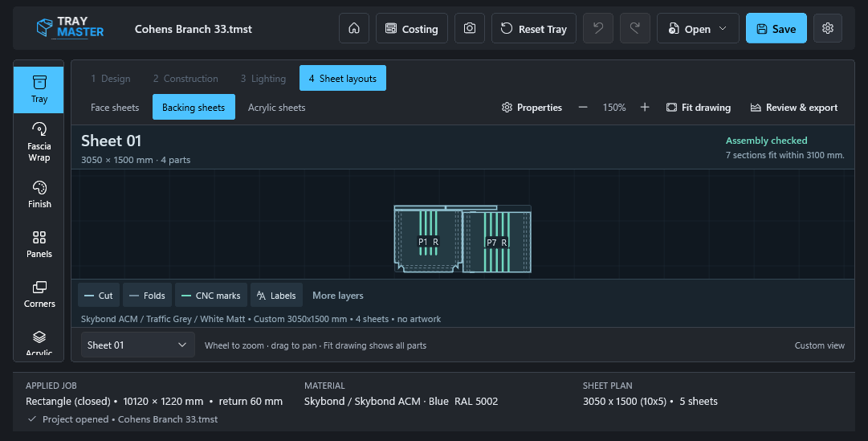
Task: Open Finish palette in sidebar
Action: click(39, 194)
